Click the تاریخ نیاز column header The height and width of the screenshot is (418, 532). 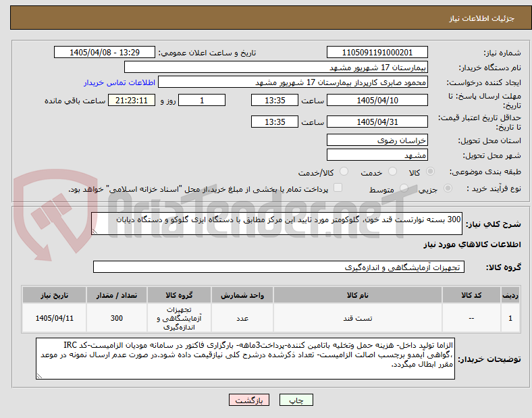(54, 295)
